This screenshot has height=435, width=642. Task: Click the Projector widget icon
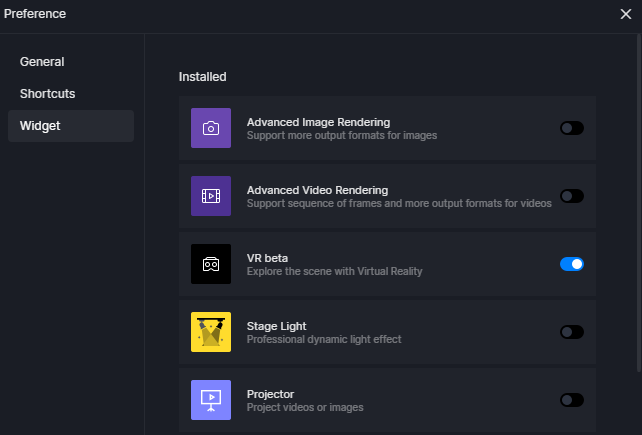point(211,399)
